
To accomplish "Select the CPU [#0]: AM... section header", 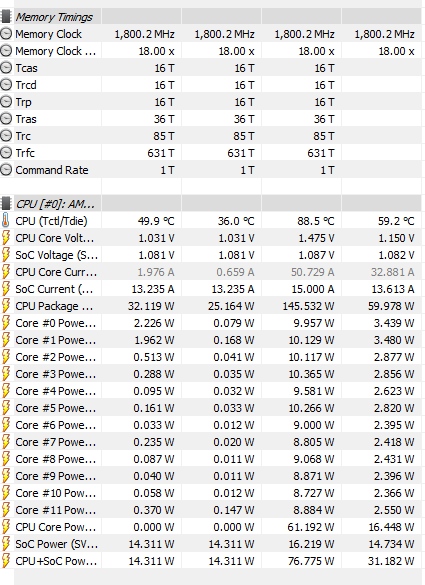I will coord(55,204).
